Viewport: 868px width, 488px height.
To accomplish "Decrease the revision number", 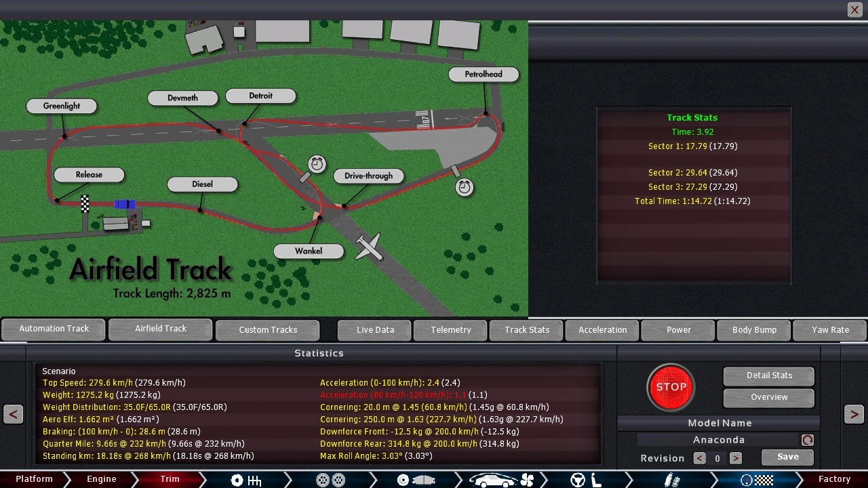I will tap(699, 458).
